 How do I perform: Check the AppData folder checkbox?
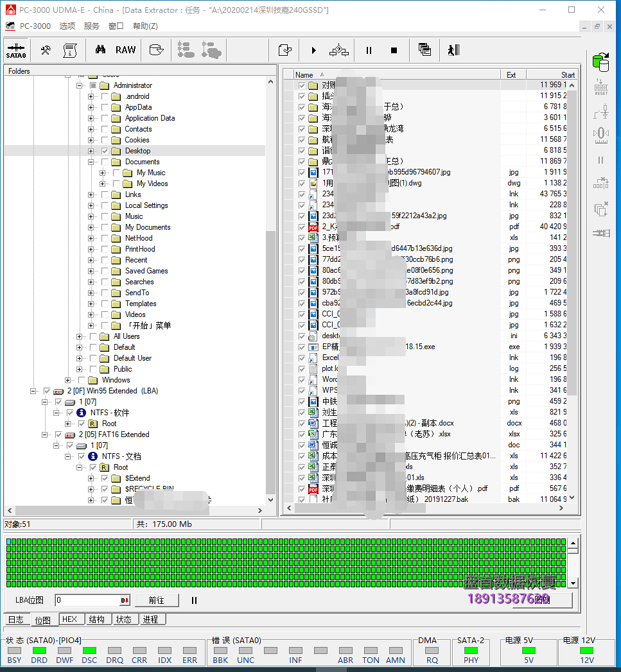coord(105,107)
